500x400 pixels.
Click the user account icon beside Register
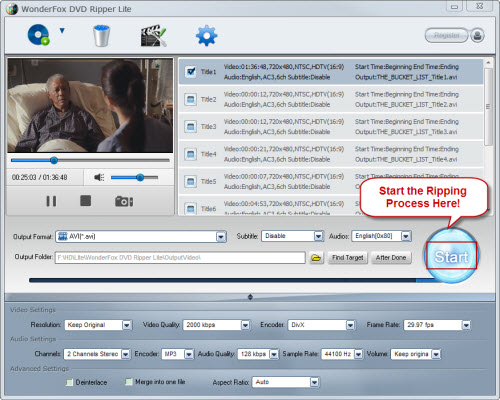coord(477,35)
